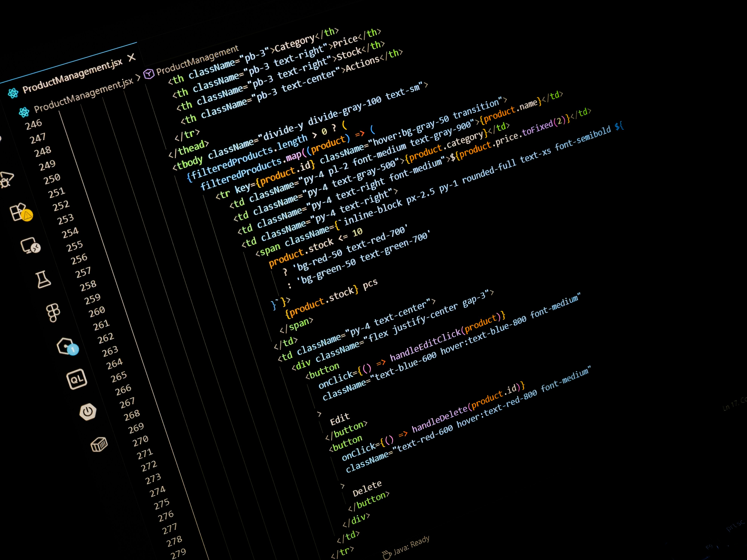Open the Spring Boot power dashboard icon

(88, 412)
